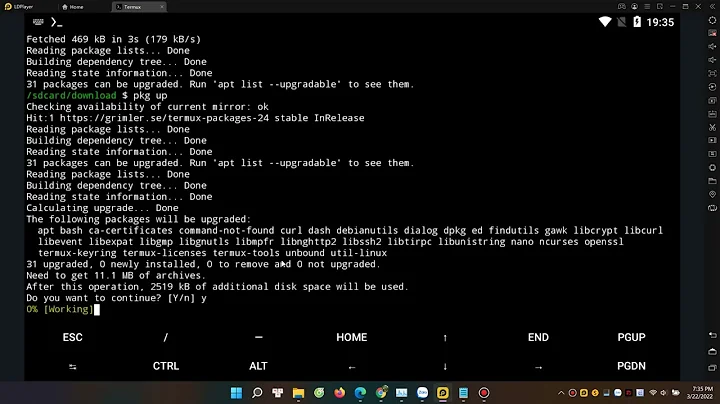Click 'Need to get 11.1 MB of archives.'
Screen dimensions: 720x404
pyautogui.click(x=116, y=275)
